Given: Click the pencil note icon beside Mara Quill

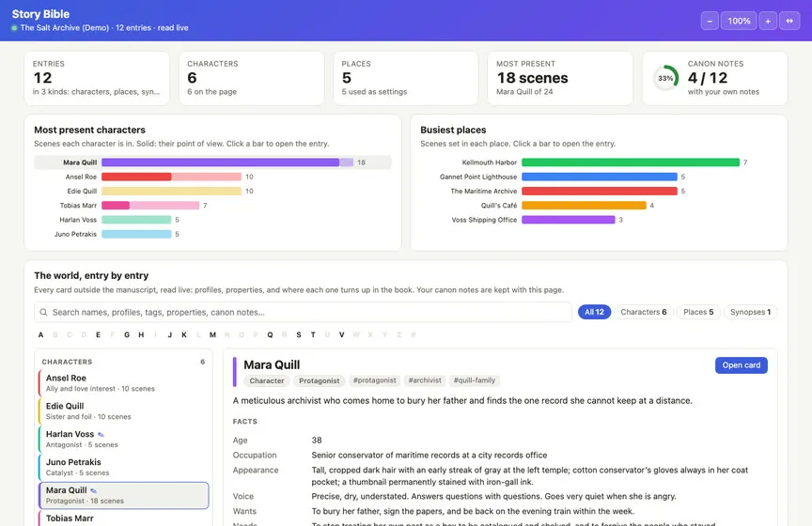Looking at the screenshot, I should coord(93,490).
